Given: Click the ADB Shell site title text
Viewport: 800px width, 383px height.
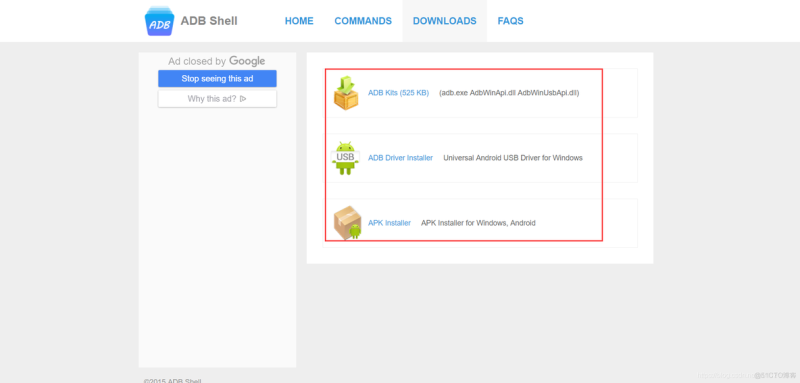Looking at the screenshot, I should pos(209,21).
